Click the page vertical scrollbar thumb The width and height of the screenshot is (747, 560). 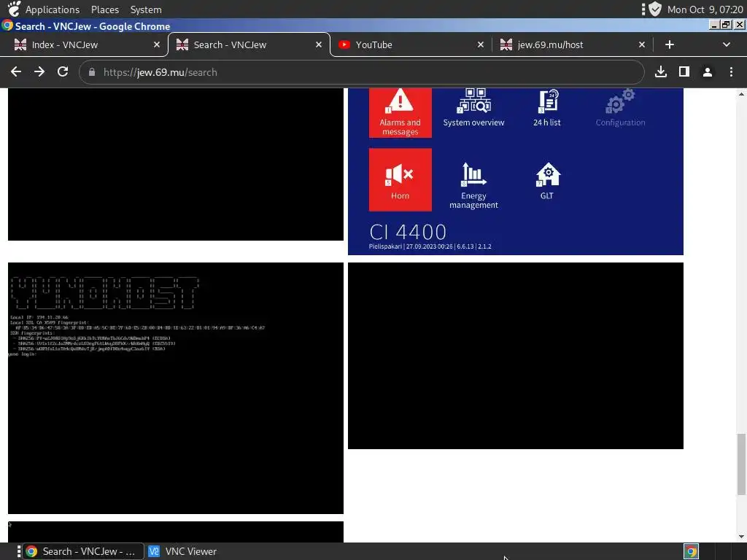tap(741, 464)
